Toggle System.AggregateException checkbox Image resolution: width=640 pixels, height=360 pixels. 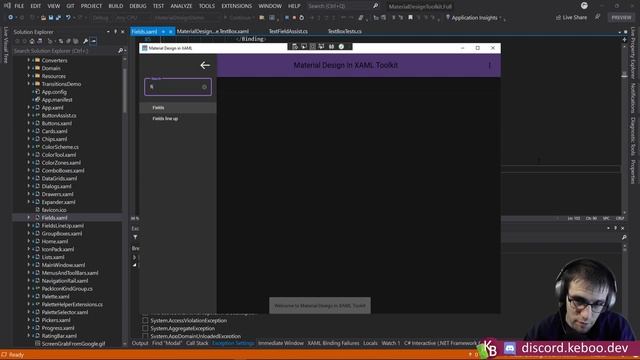click(x=145, y=328)
